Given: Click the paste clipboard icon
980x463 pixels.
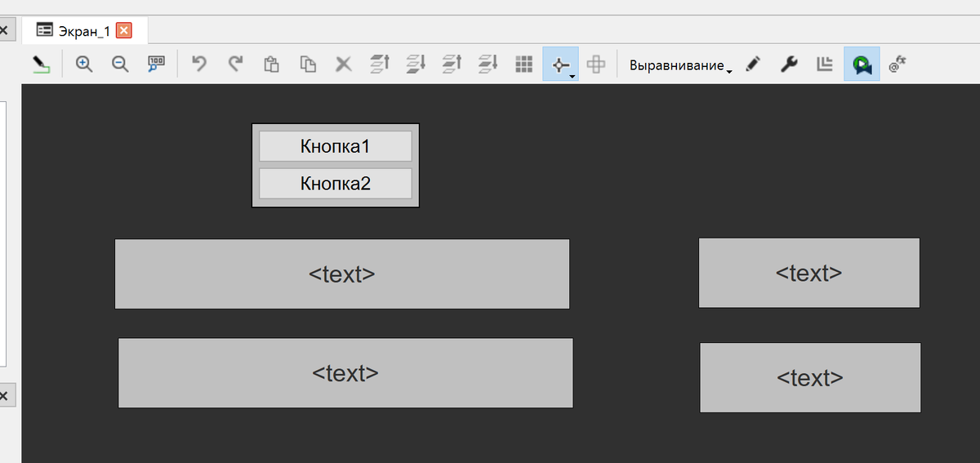Looking at the screenshot, I should click(x=271, y=65).
